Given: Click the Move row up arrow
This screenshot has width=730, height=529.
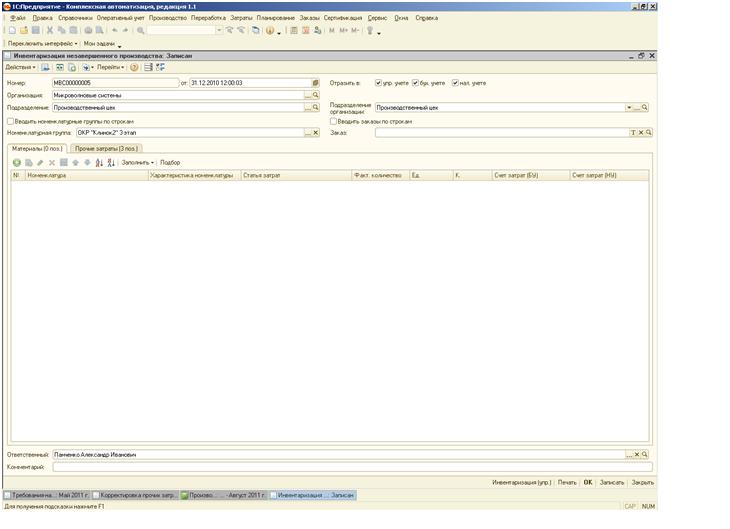Looking at the screenshot, I should (75, 163).
